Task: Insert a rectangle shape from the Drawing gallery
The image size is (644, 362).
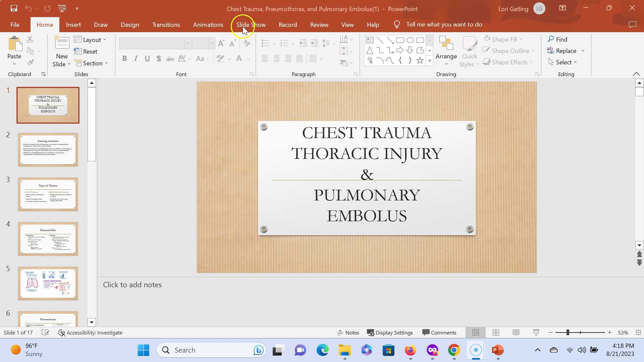Action: [x=400, y=40]
